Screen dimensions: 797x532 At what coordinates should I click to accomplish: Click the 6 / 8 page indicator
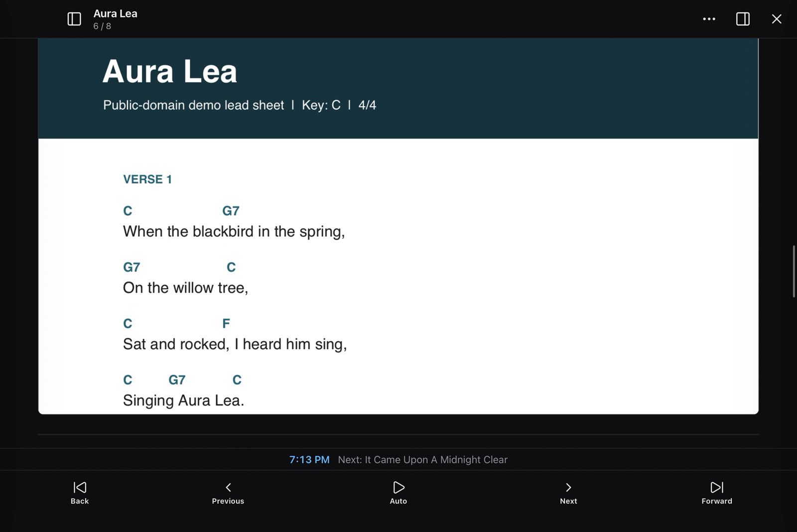102,26
